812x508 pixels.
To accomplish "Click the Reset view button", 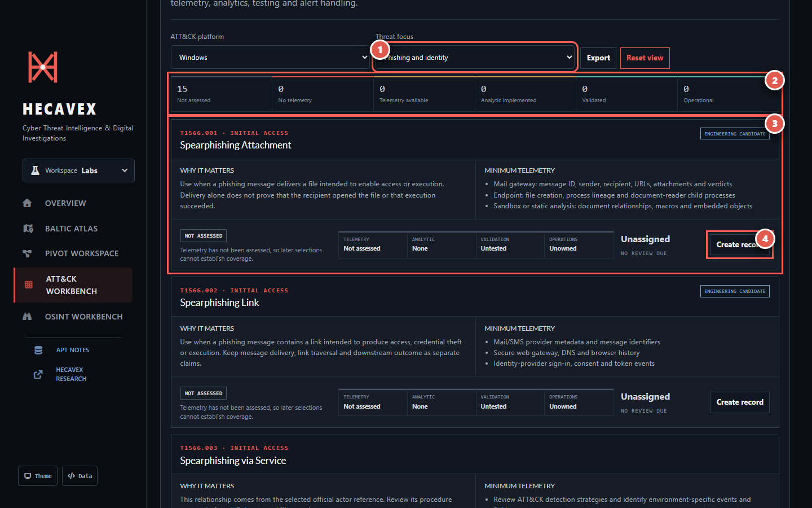I will click(645, 58).
